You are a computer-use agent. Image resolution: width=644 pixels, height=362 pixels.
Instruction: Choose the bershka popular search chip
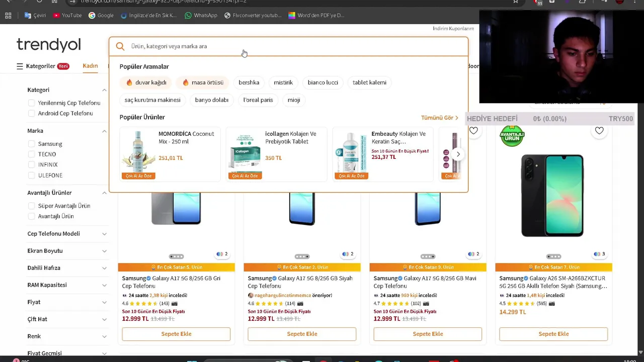249,82
